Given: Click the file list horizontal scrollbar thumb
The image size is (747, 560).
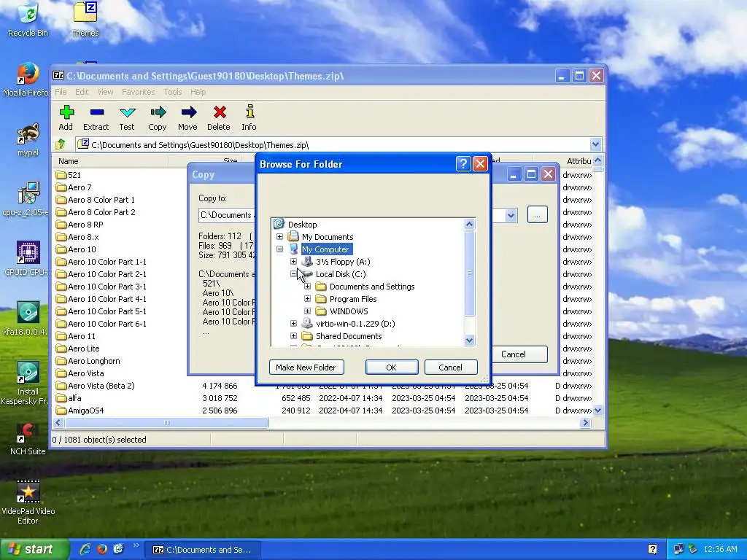Looking at the screenshot, I should pos(167,423).
